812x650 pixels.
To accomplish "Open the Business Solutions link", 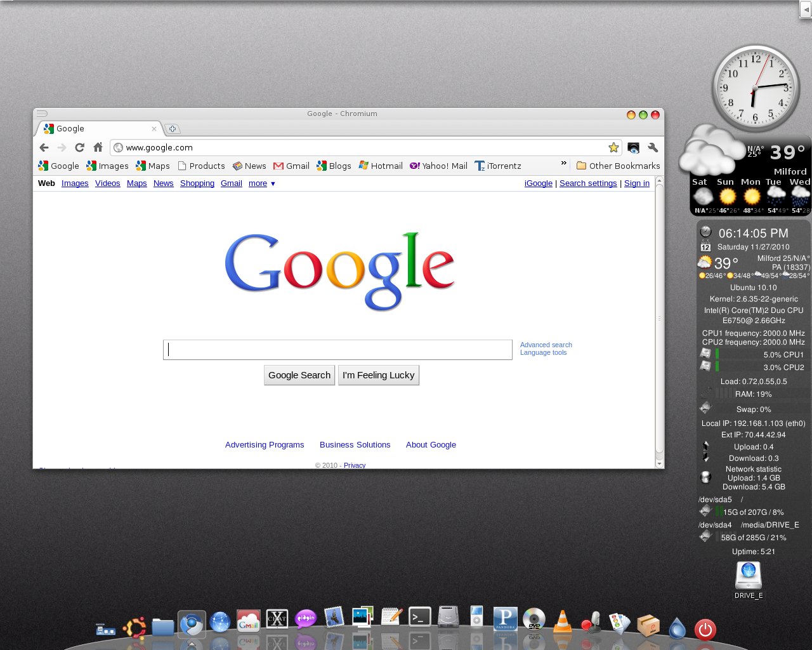I will [355, 445].
